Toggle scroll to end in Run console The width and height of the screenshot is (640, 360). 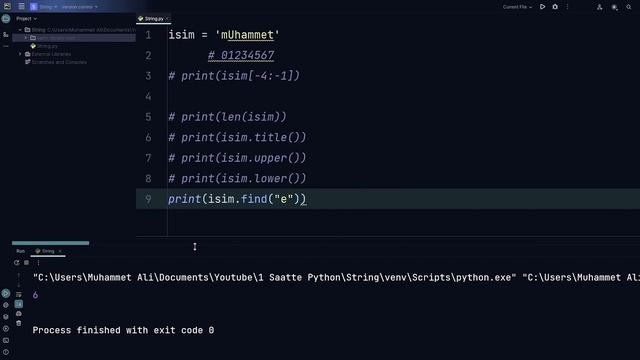[x=19, y=304]
